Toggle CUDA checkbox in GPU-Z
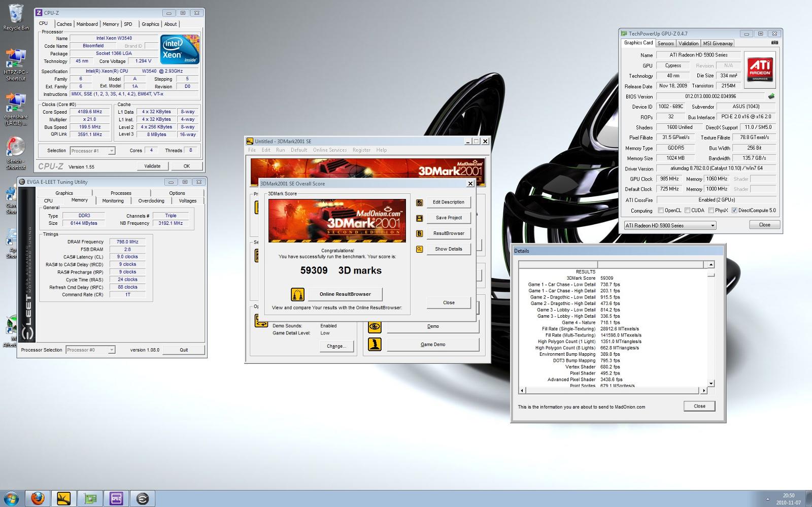This screenshot has width=812, height=507. 687,211
